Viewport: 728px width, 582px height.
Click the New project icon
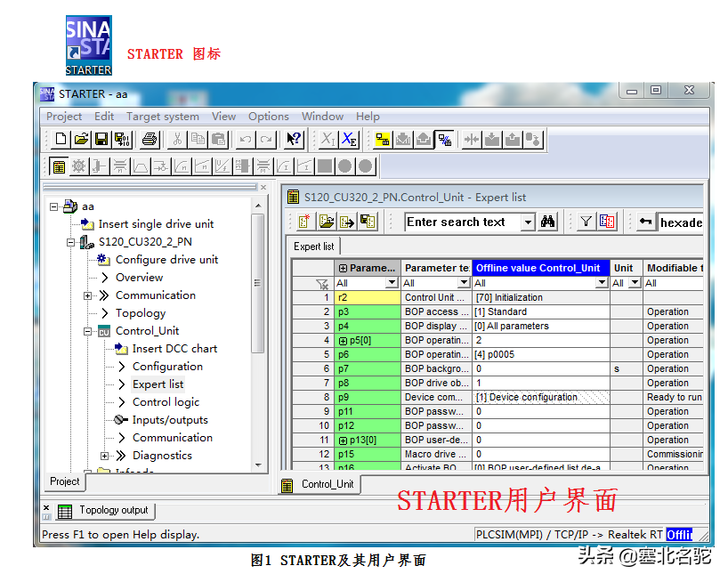(61, 139)
